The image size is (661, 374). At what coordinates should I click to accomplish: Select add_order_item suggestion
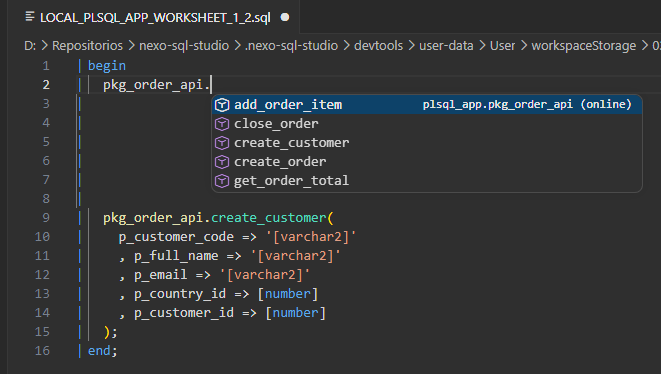[x=427, y=105]
